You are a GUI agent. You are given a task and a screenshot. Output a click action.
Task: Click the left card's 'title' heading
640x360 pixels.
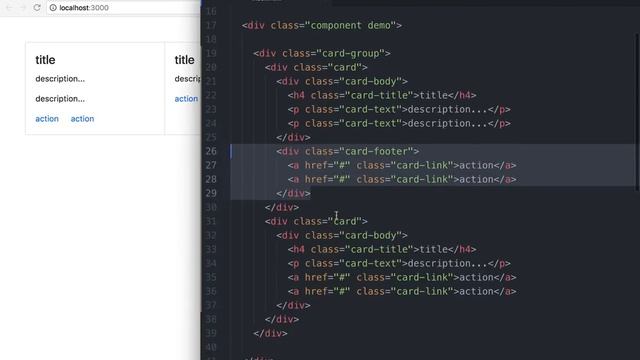click(x=45, y=60)
